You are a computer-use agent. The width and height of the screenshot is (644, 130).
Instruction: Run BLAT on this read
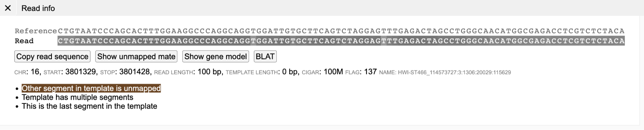(x=265, y=56)
